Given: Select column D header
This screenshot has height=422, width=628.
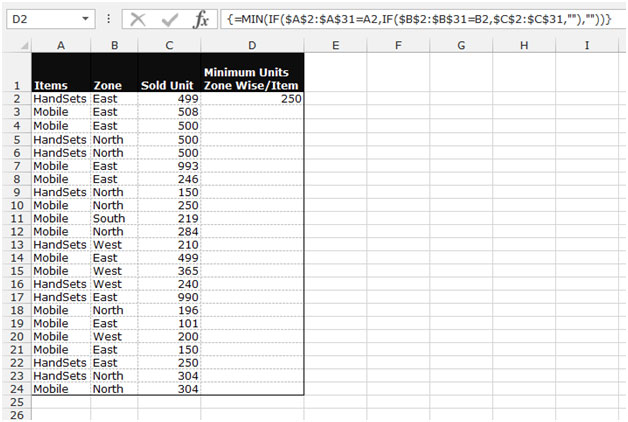Looking at the screenshot, I should [252, 46].
